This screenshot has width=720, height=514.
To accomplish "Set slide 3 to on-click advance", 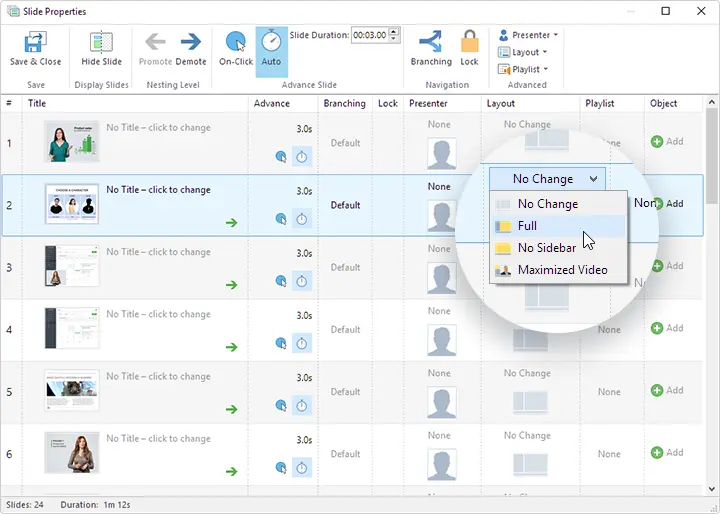I will coord(281,281).
